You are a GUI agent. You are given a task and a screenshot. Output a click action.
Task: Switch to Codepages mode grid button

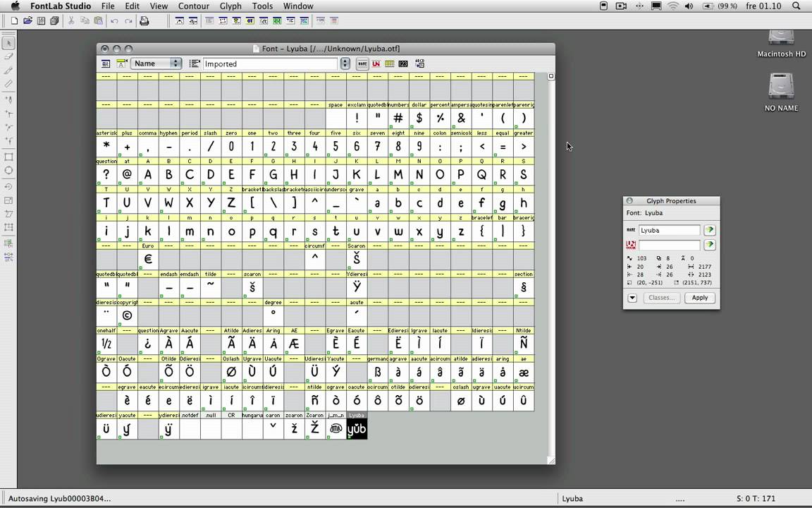click(x=389, y=64)
